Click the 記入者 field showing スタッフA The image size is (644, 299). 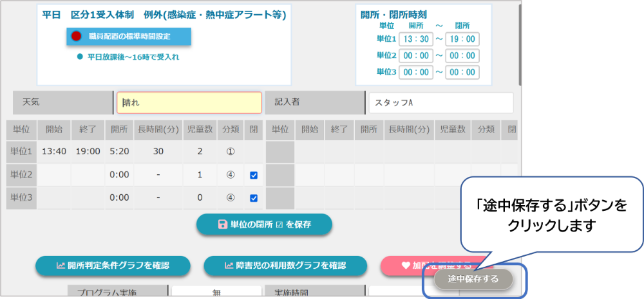(x=440, y=102)
